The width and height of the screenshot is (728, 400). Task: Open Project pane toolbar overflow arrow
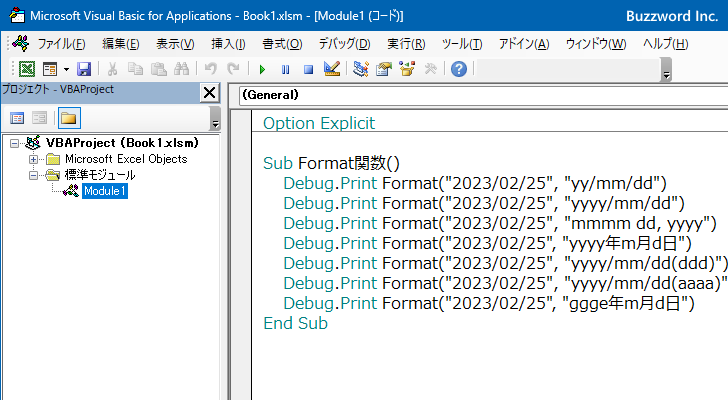tap(215, 118)
